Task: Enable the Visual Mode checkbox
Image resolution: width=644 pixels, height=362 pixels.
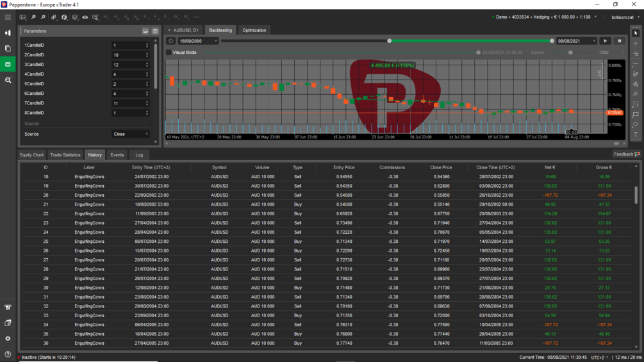Action: click(x=169, y=53)
